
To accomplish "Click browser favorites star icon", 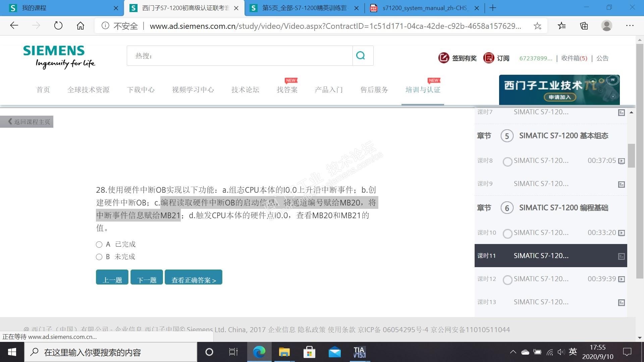I will (537, 26).
